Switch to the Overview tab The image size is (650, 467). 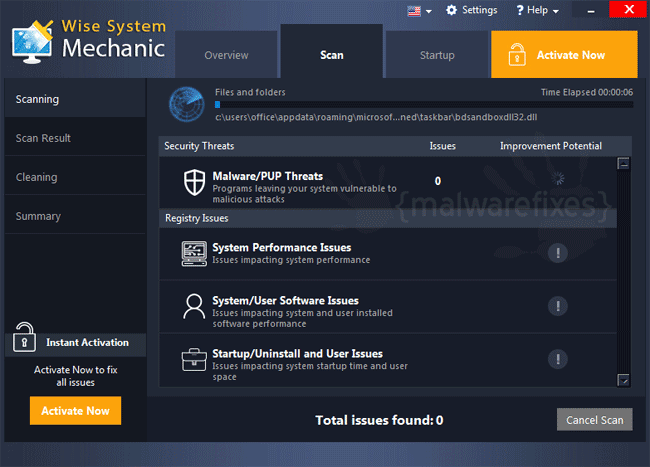[x=226, y=55]
